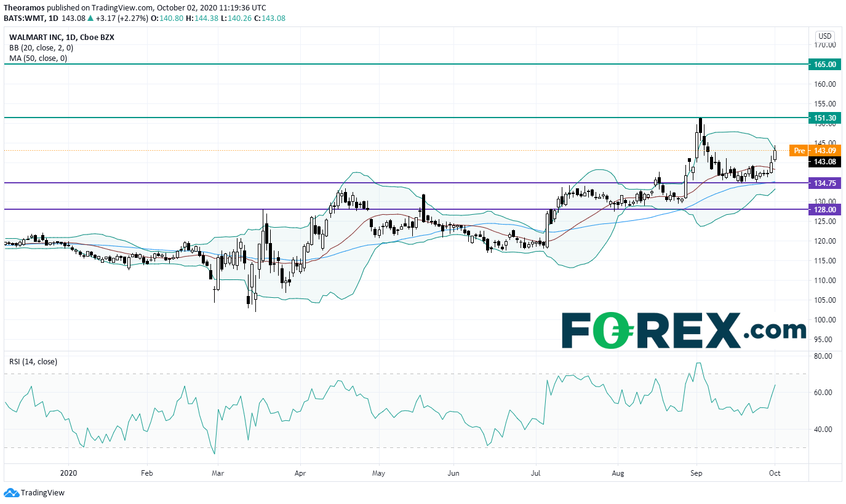Select the RSI (14, close) indicator label
Viewport: 846px width, 504px height.
[33, 361]
